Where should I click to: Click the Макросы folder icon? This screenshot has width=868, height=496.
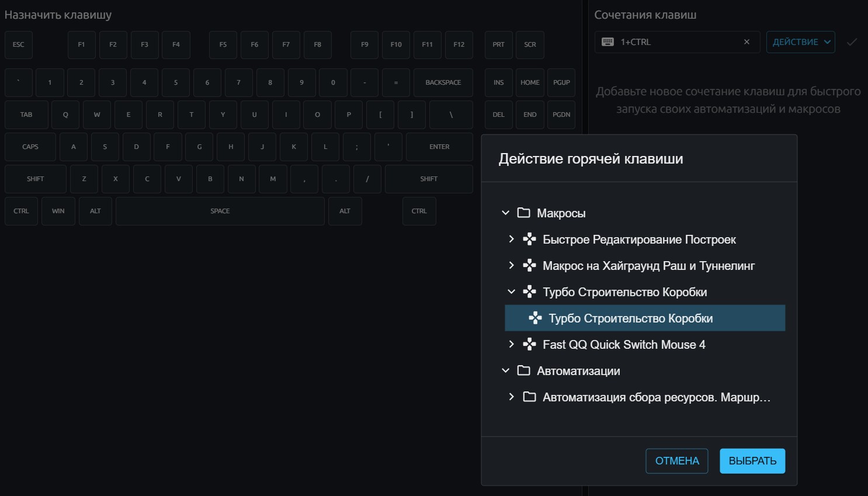(x=523, y=213)
